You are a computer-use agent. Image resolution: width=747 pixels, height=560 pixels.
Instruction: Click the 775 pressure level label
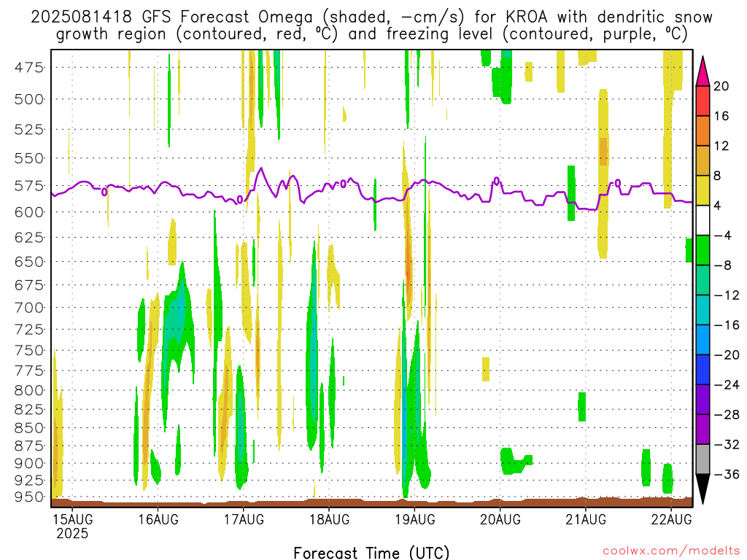29,370
